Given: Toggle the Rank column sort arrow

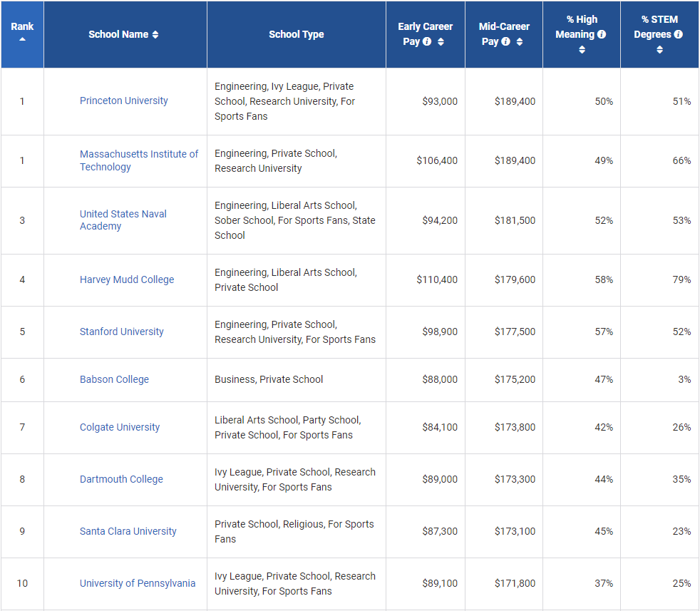Looking at the screenshot, I should 22,39.
